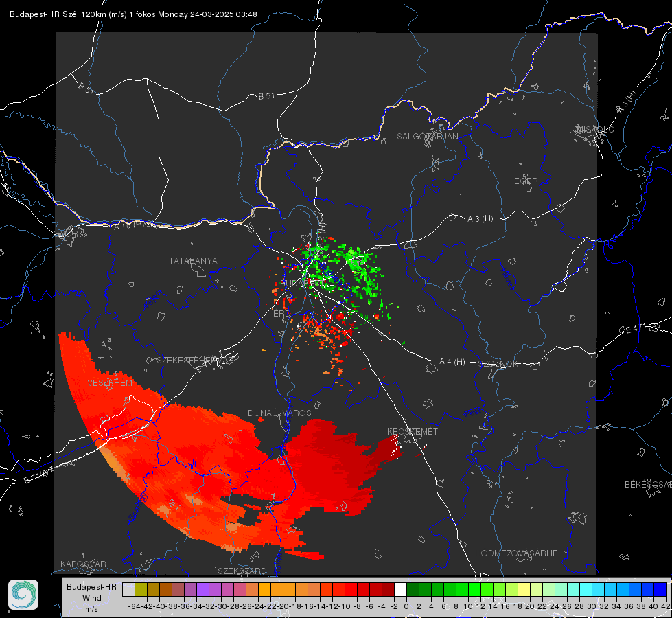Click the 'm/s' unit label in the legend
Viewport: 672px width, 618px height.
(92, 609)
